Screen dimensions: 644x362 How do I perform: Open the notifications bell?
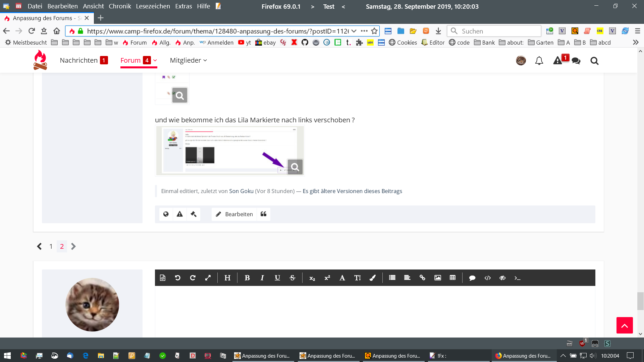pyautogui.click(x=539, y=61)
